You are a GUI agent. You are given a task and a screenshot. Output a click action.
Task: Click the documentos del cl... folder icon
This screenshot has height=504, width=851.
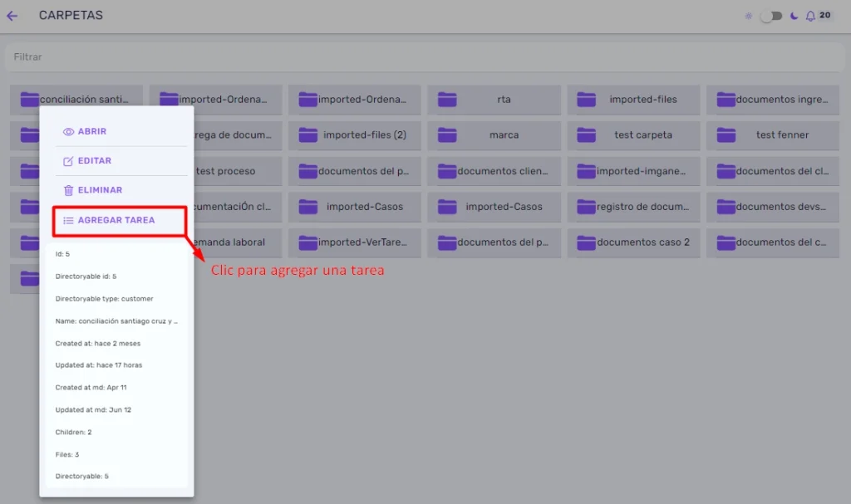pos(726,171)
